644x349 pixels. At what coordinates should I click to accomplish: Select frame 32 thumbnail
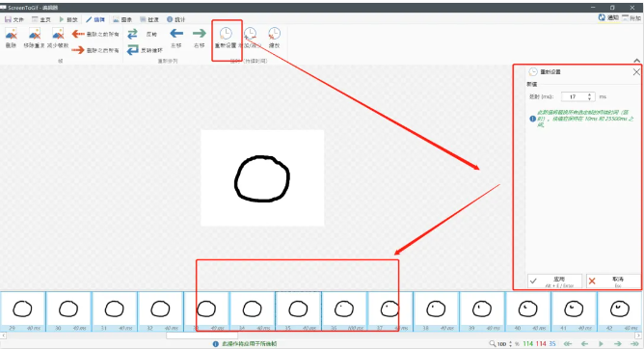click(161, 311)
